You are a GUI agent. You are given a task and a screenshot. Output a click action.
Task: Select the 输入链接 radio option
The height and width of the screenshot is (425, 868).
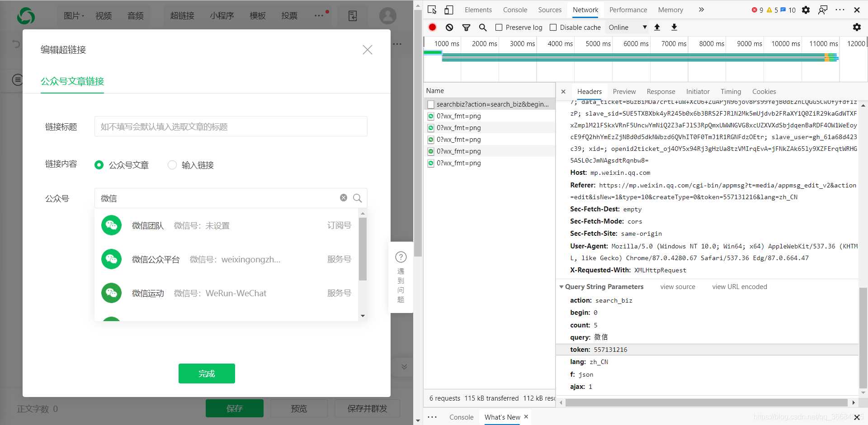[172, 165]
